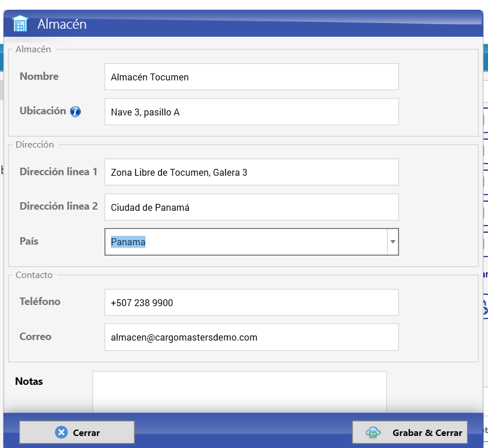This screenshot has width=488, height=448.
Task: Click the Dirección linea 2 label
Action: (x=59, y=206)
